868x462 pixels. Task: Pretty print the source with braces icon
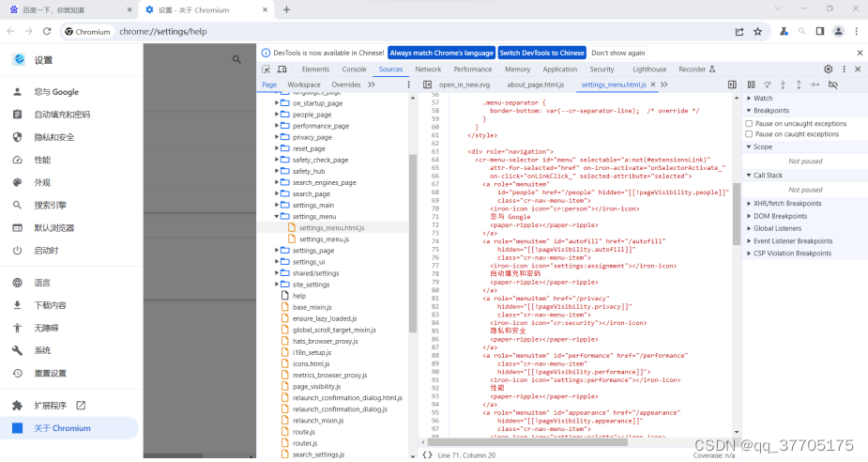click(427, 454)
